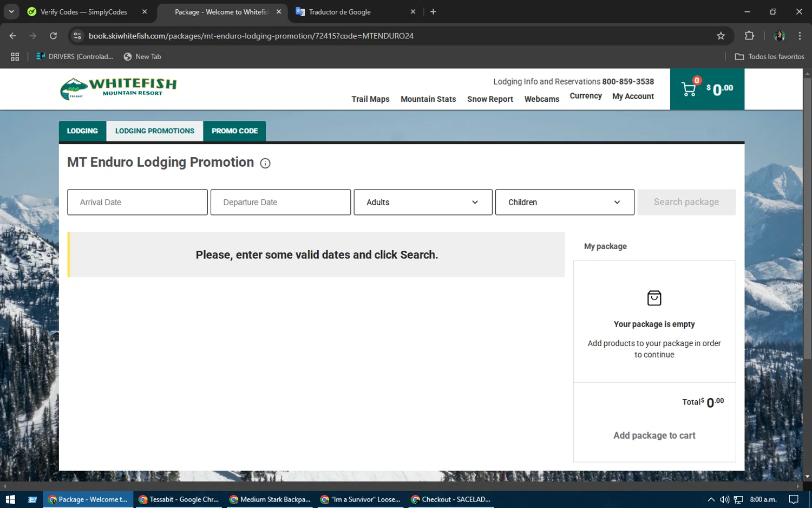Viewport: 812px width, 508px height.
Task: Click the empty package bag icon
Action: (654, 298)
